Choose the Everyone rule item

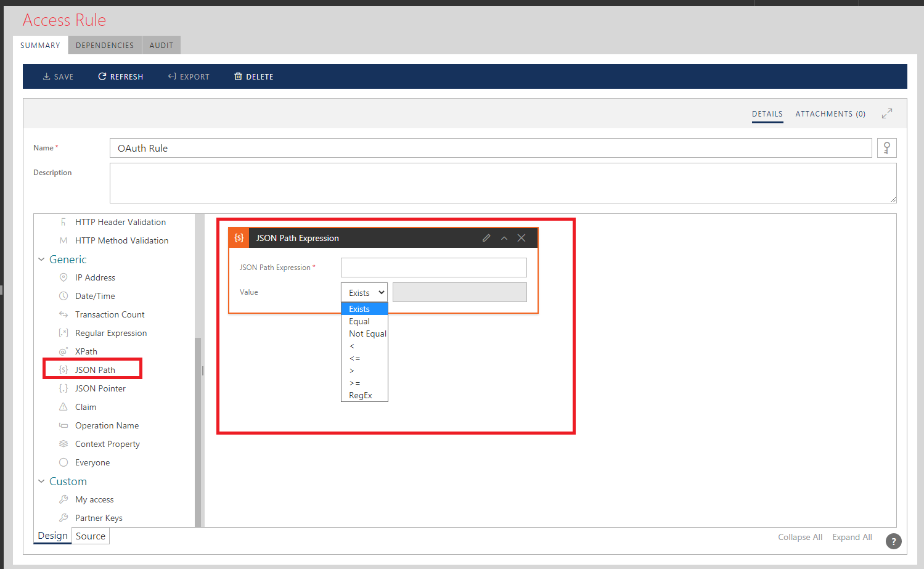[92, 462]
